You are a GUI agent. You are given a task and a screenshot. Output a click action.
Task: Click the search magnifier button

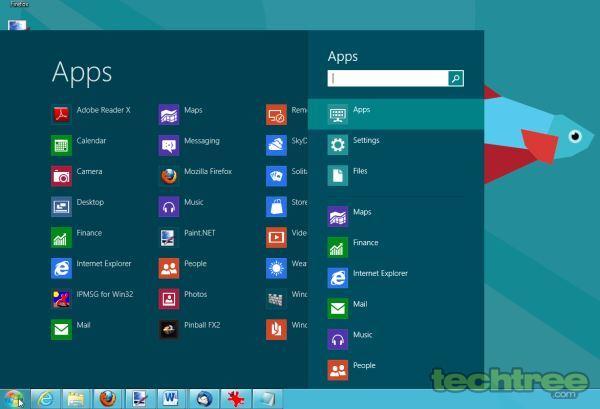tap(456, 78)
